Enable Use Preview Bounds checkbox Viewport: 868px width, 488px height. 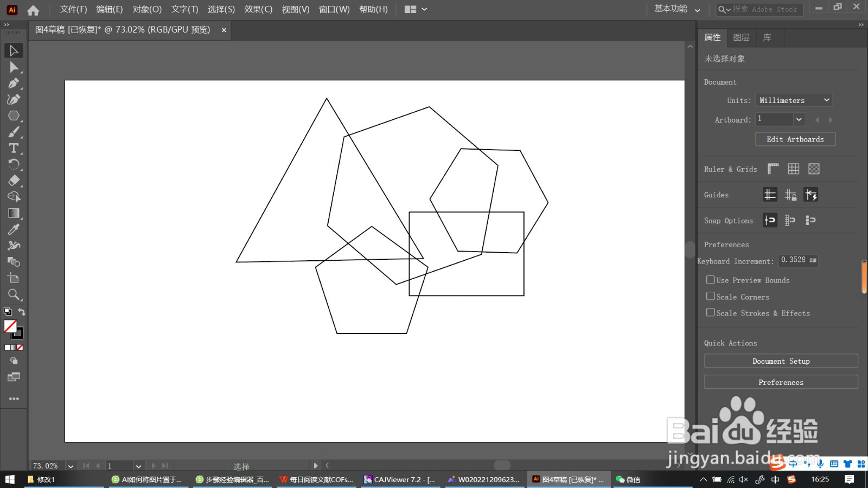(x=710, y=280)
